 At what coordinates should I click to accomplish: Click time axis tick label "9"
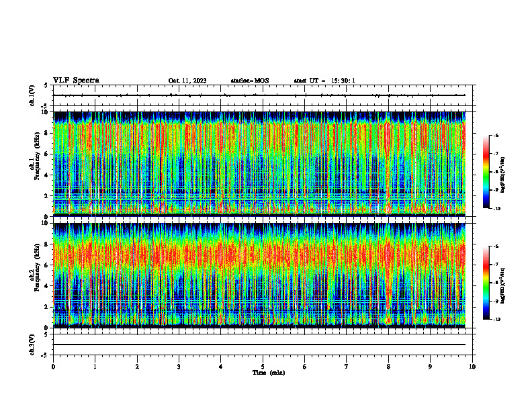coord(430,367)
